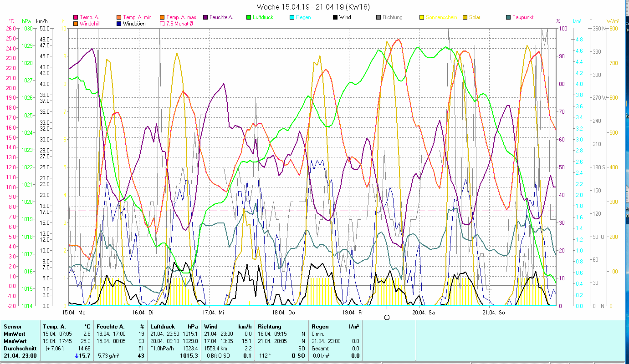This screenshot has height=364, width=629.
Task: Select the absolute humidity value '5.73 g/m²'
Action: point(109,356)
